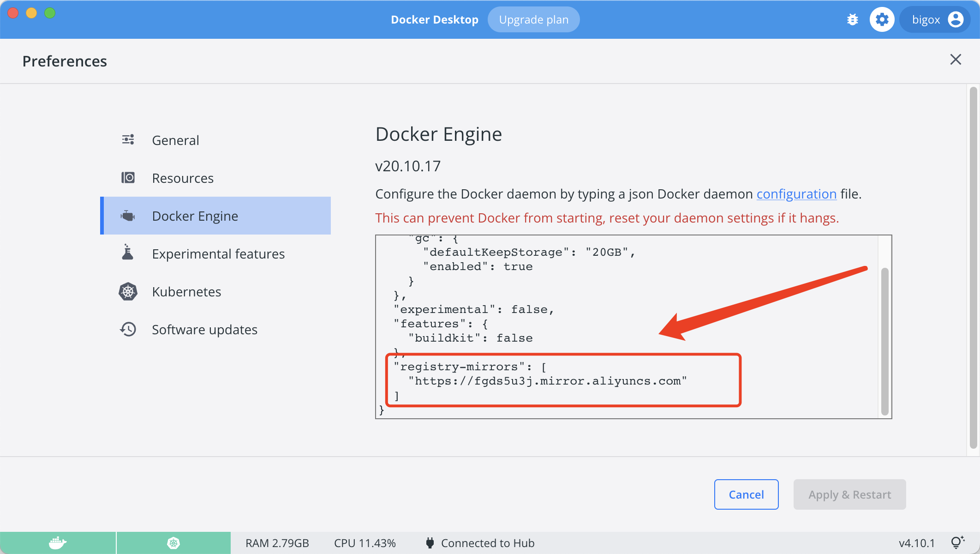The image size is (980, 554).
Task: Click the Upgrade plan button
Action: 533,19
